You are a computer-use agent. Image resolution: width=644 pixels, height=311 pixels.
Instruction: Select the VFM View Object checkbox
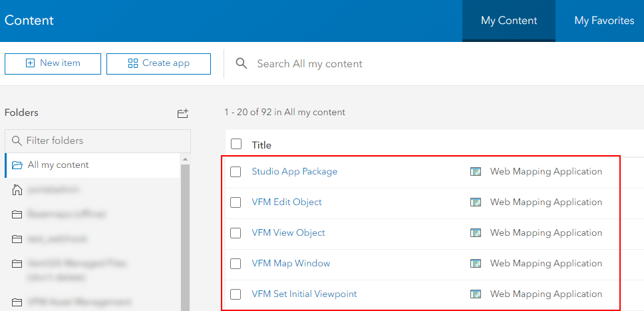click(236, 233)
